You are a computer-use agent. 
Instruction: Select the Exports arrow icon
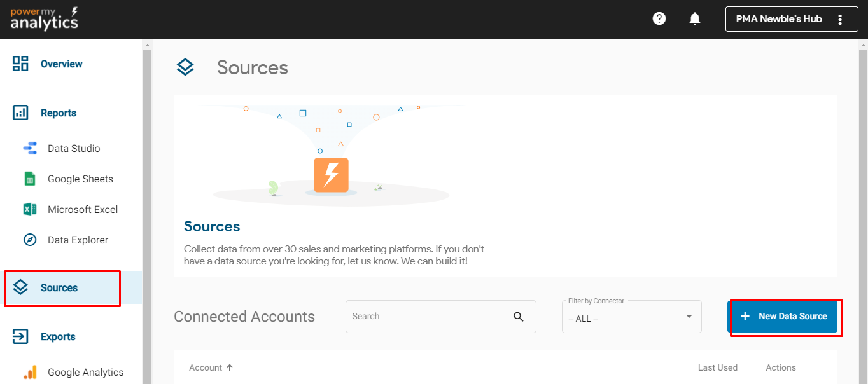20,336
